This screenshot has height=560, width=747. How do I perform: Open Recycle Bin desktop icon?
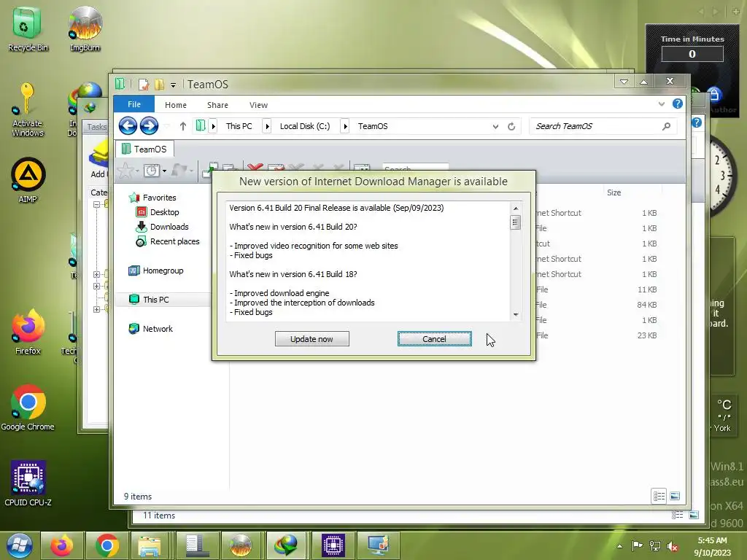pyautogui.click(x=28, y=29)
